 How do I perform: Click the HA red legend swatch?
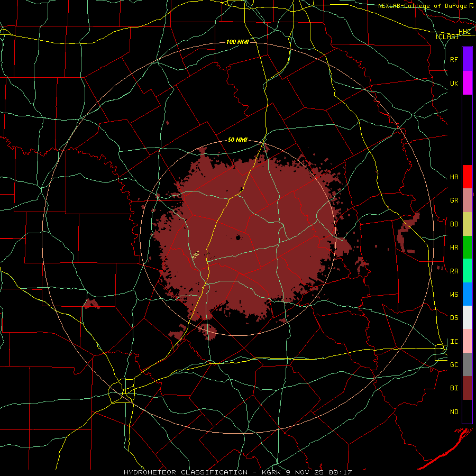point(467,177)
